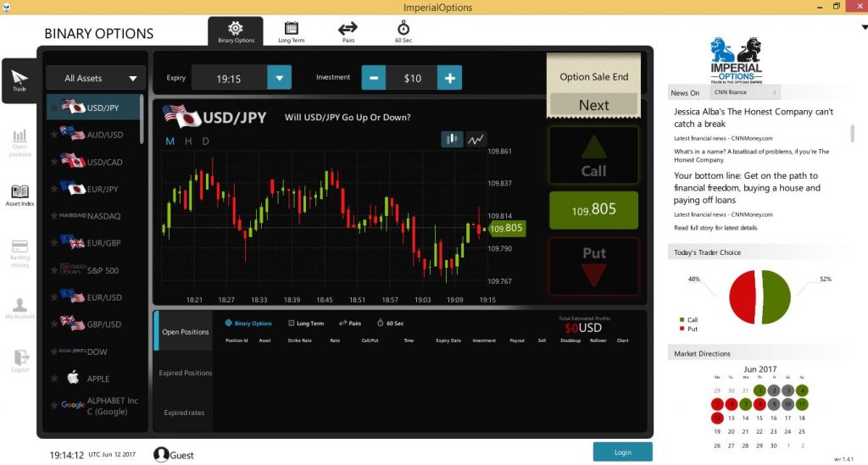Viewport: 868px width, 465px height.
Task: Open the Expired Positions tab
Action: coord(185,373)
